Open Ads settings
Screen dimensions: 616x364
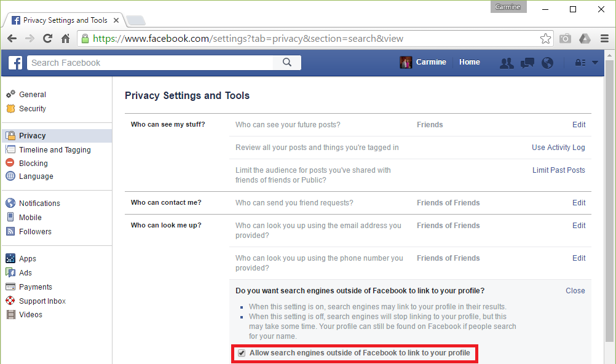(x=25, y=273)
